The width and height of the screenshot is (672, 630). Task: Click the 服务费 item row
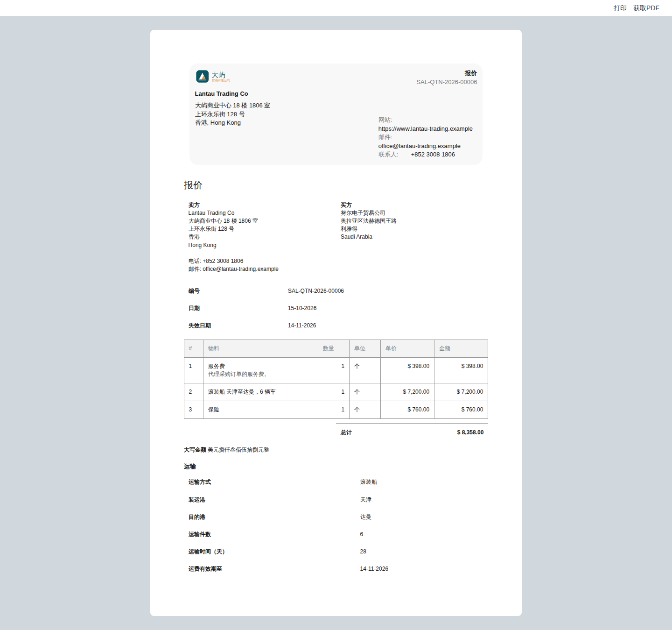point(336,370)
